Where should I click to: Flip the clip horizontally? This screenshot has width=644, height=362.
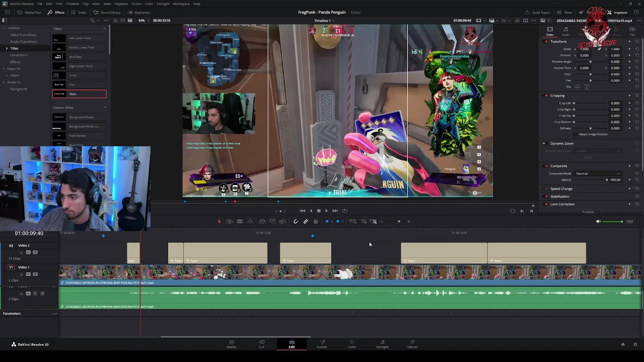point(577,87)
